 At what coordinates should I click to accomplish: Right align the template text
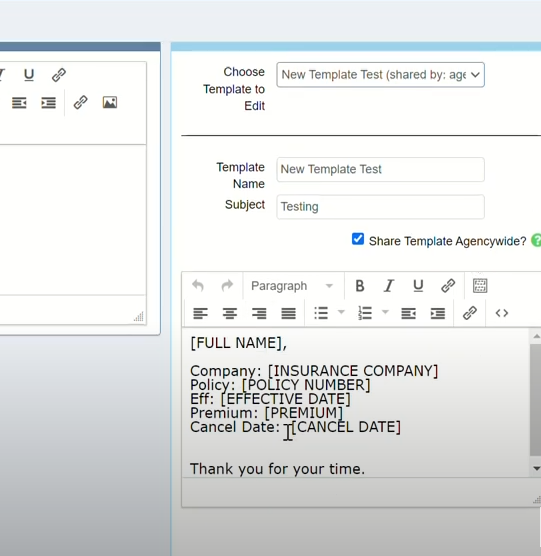click(259, 313)
